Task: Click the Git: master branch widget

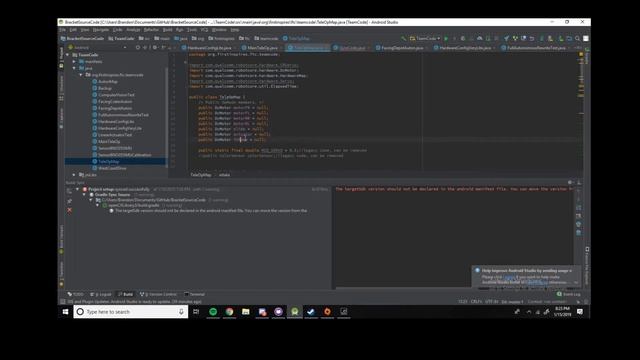Action: (x=512, y=302)
